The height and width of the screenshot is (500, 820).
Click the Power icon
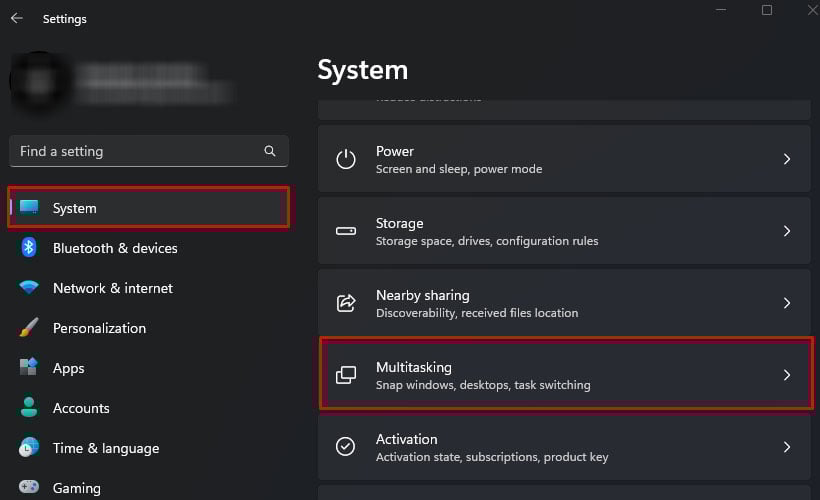346,159
